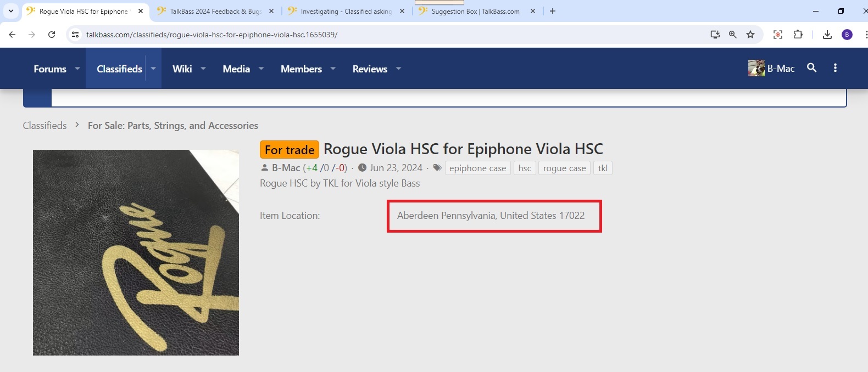Open the Forums menu

coord(50,69)
